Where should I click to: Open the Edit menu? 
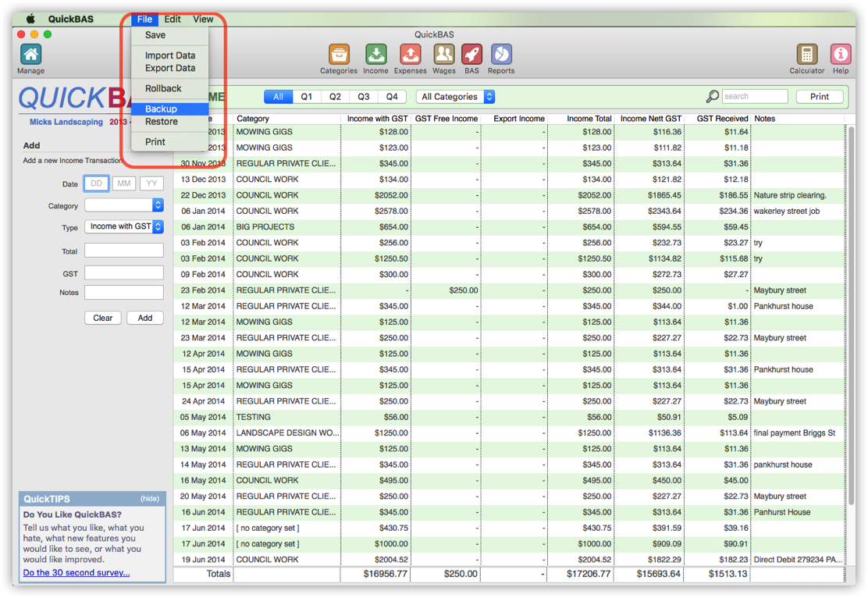pyautogui.click(x=172, y=19)
